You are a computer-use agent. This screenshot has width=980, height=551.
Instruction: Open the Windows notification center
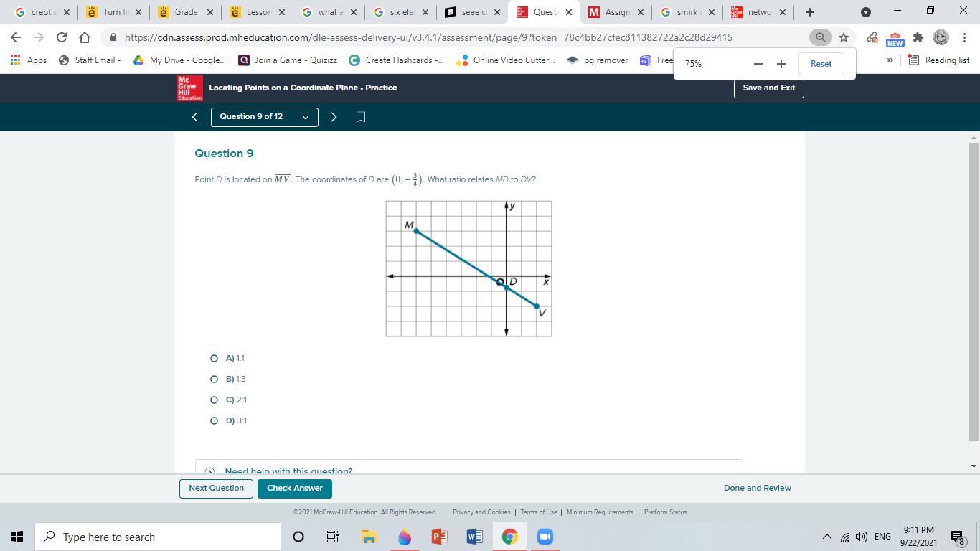pos(957,537)
